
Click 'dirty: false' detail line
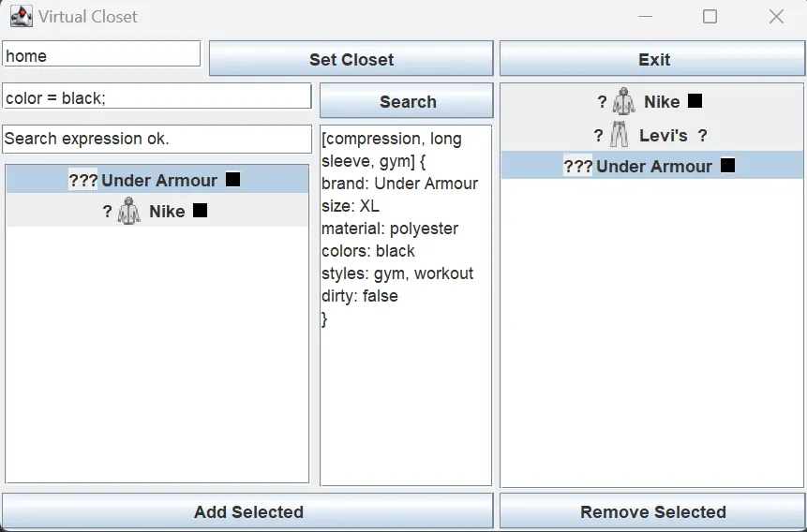tap(360, 295)
